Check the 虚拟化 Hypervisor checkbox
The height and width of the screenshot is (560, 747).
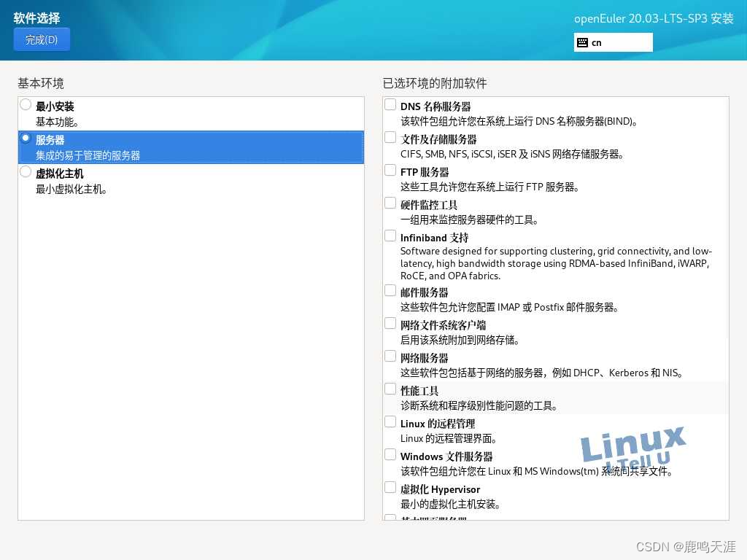click(390, 488)
